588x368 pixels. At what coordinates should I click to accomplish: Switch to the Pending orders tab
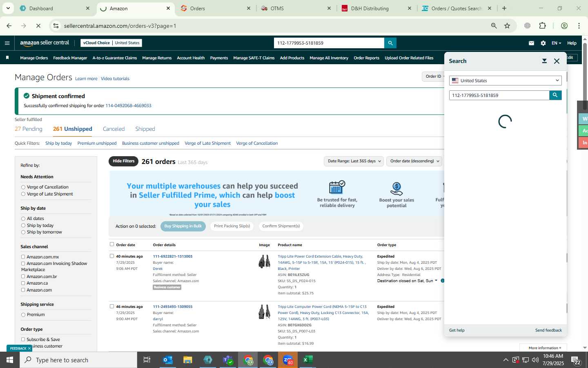click(x=29, y=129)
